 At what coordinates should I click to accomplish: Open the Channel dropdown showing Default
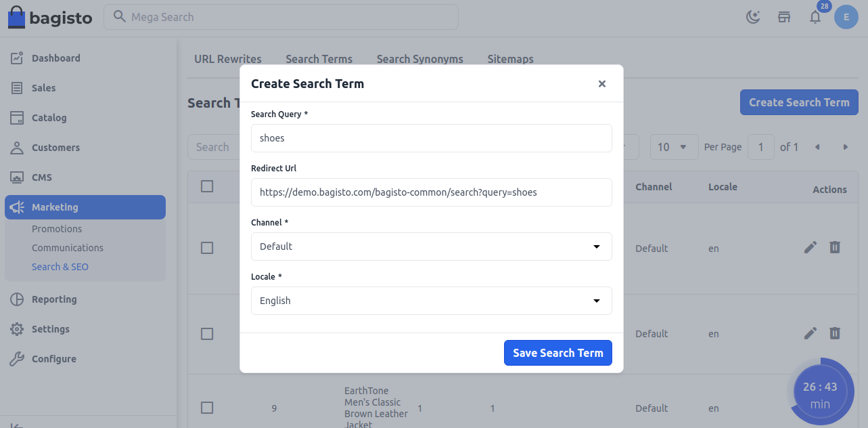click(x=432, y=247)
